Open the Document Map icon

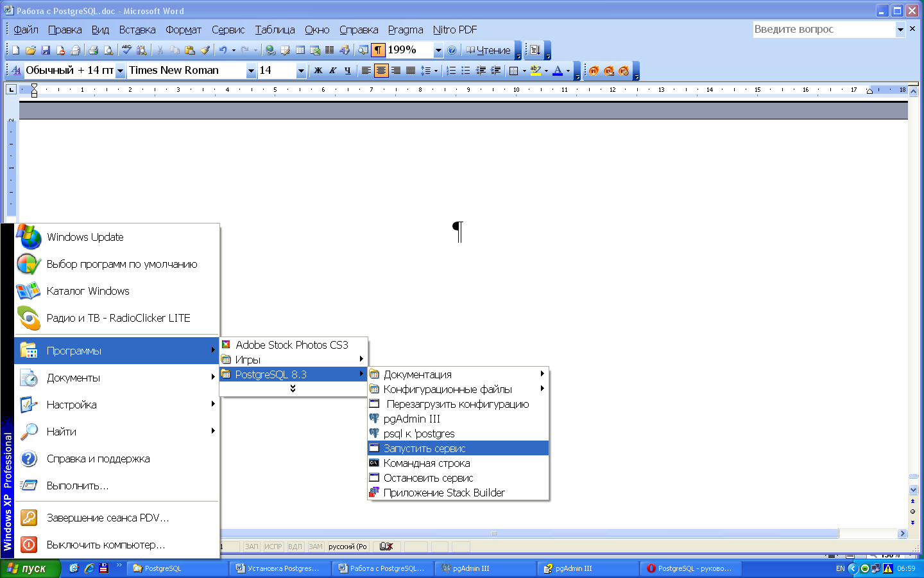tap(363, 50)
